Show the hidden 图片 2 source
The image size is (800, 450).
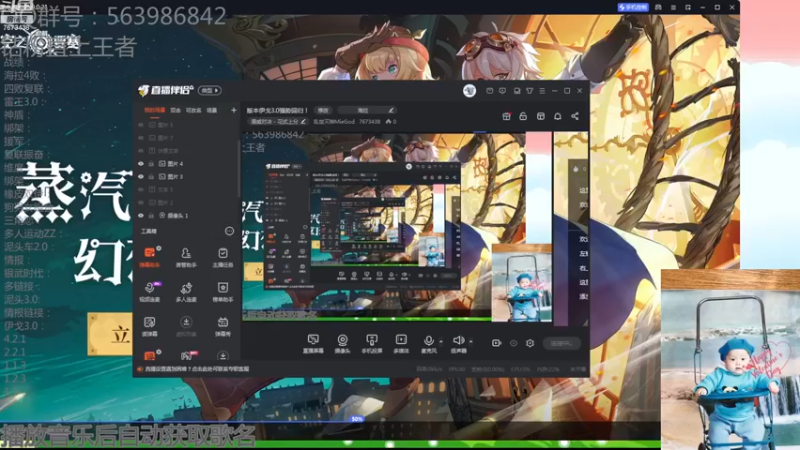(141, 203)
